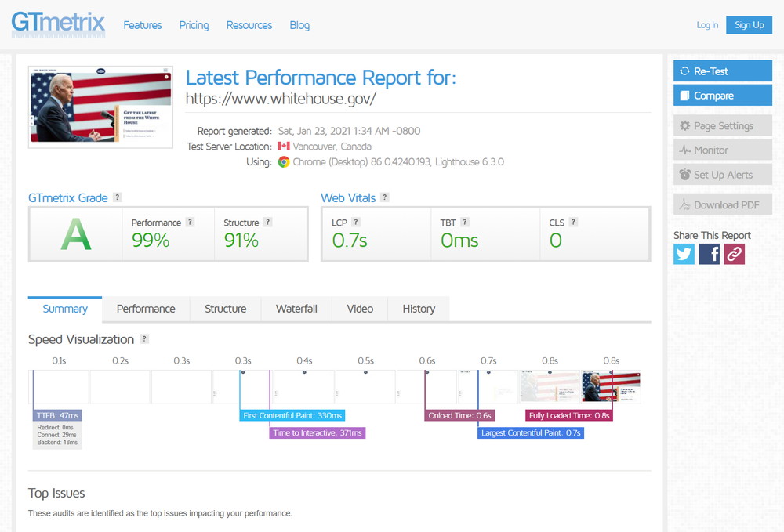Click the Canada flag icon
This screenshot has height=532, width=784.
pyautogui.click(x=284, y=147)
